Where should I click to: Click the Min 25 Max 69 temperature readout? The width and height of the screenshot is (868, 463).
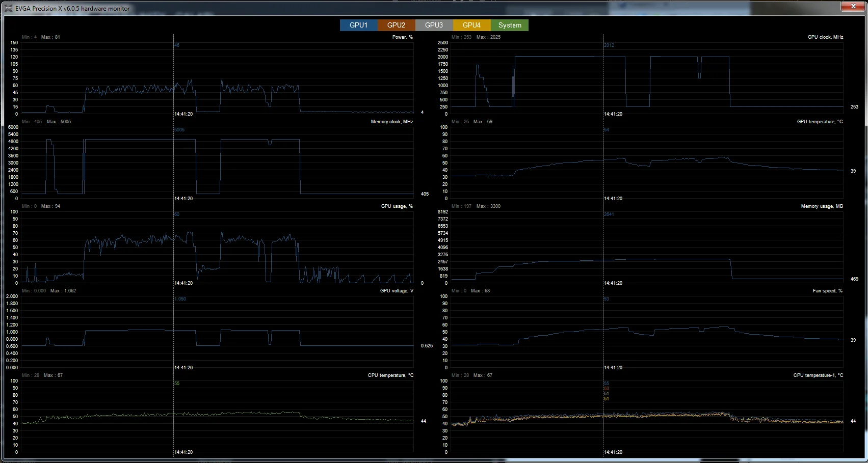coord(472,122)
